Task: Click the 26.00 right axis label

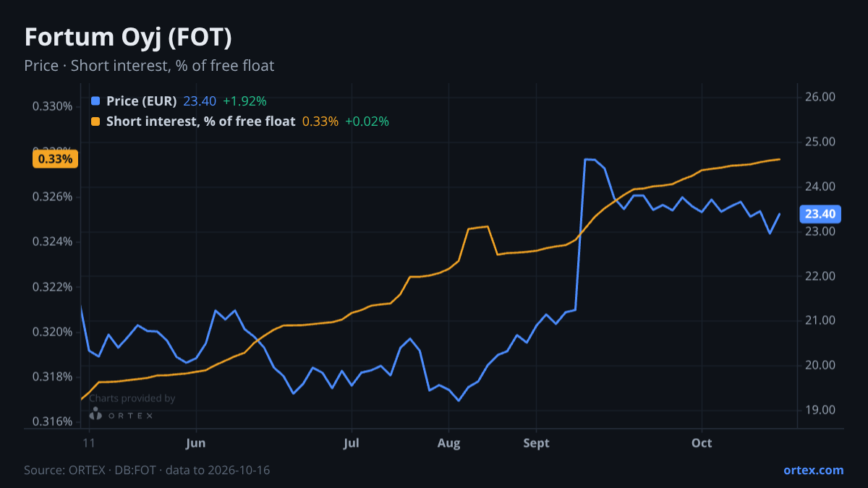Action: click(820, 97)
